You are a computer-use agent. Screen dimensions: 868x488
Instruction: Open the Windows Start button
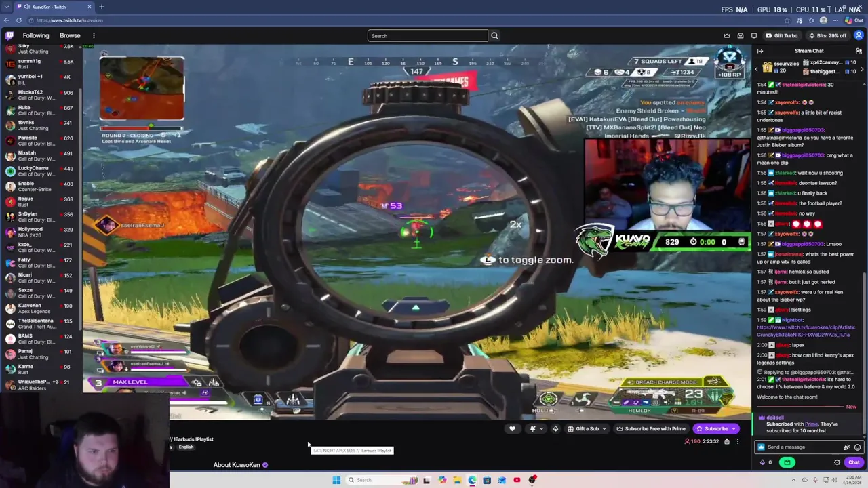[336, 480]
